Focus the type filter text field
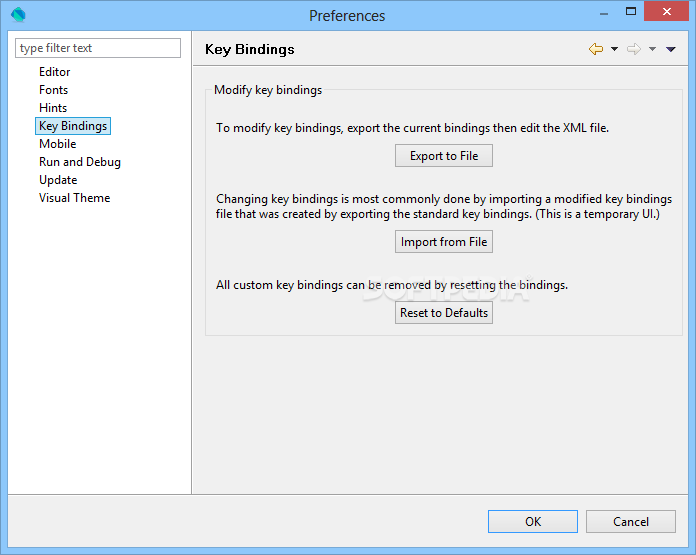Screen dimensions: 696x555 click(x=98, y=48)
